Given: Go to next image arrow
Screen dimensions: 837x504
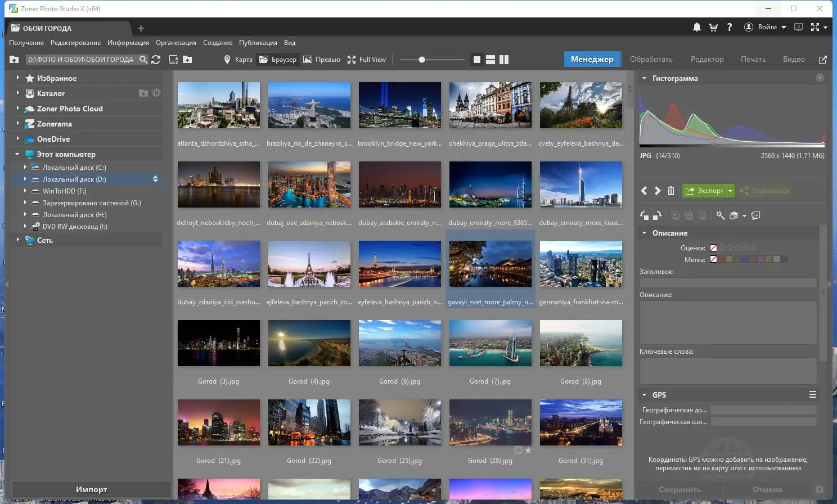Looking at the screenshot, I should (657, 191).
